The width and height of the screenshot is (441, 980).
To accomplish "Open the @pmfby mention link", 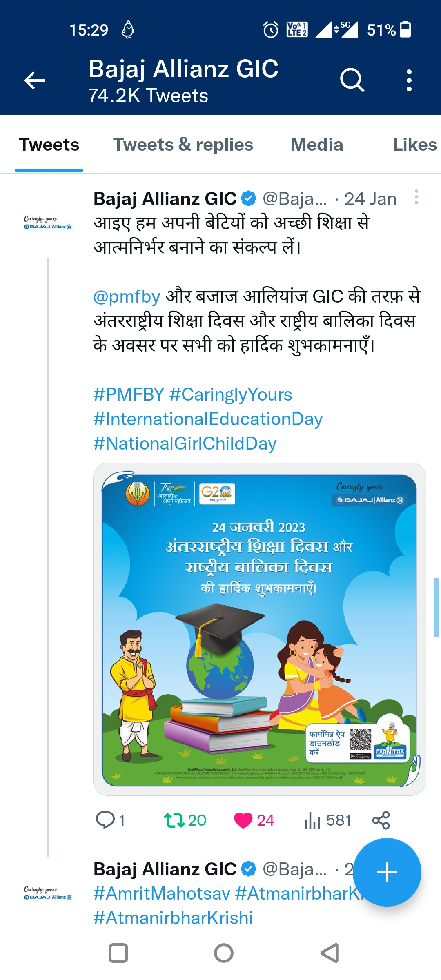I will [x=127, y=297].
